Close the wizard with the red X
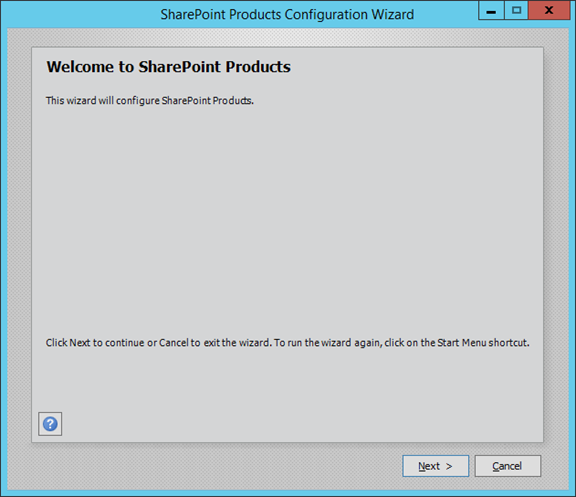 [549, 10]
